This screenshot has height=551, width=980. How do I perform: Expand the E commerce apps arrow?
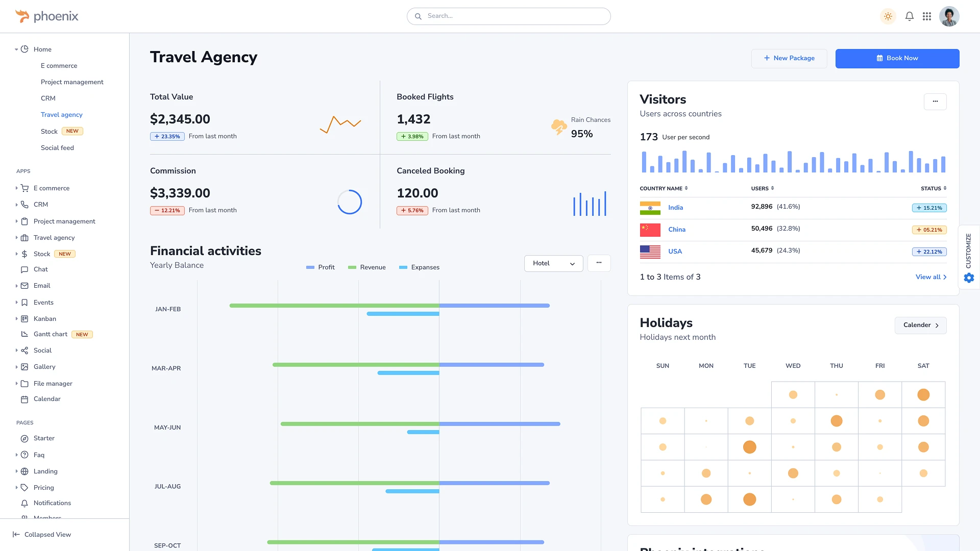[16, 188]
